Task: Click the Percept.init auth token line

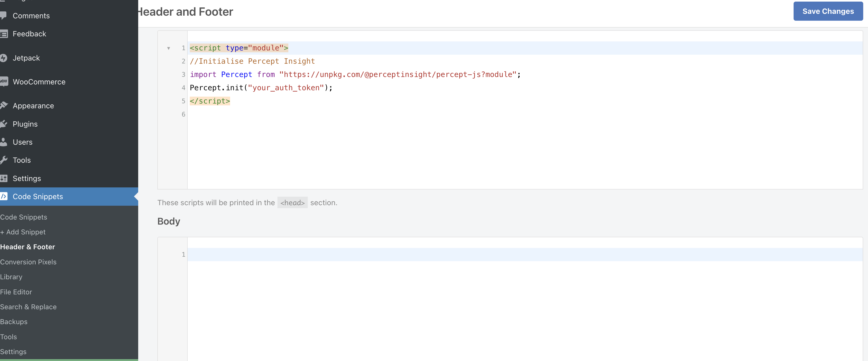Action: click(x=261, y=88)
